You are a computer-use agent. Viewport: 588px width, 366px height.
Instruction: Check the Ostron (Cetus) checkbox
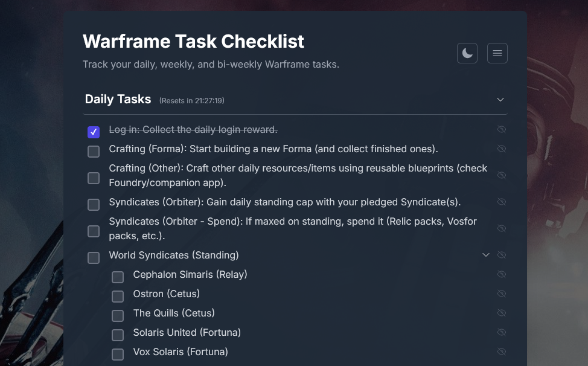(118, 296)
